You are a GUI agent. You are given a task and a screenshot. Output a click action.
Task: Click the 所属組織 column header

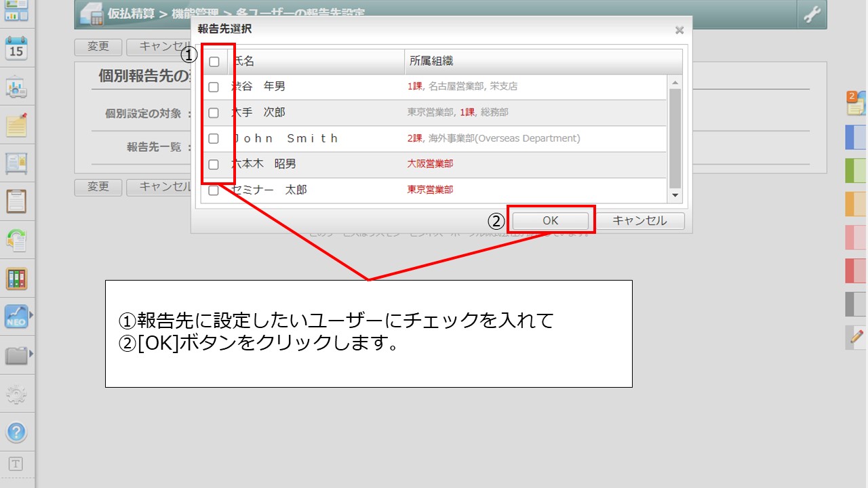pyautogui.click(x=544, y=61)
